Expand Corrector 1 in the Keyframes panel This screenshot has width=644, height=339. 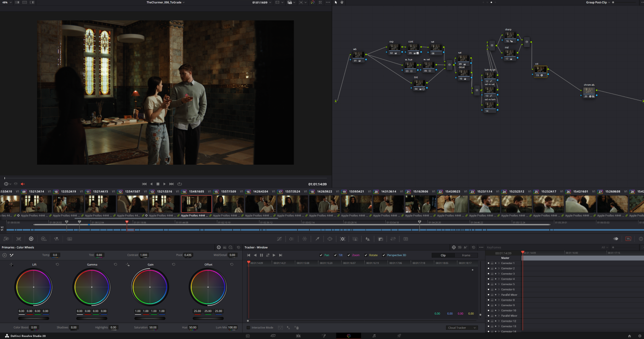tap(499, 263)
